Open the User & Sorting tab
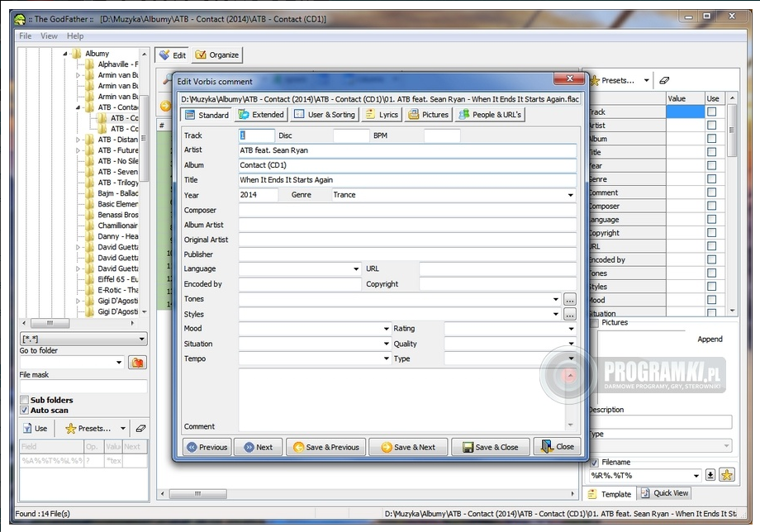760x532 pixels. tap(325, 114)
